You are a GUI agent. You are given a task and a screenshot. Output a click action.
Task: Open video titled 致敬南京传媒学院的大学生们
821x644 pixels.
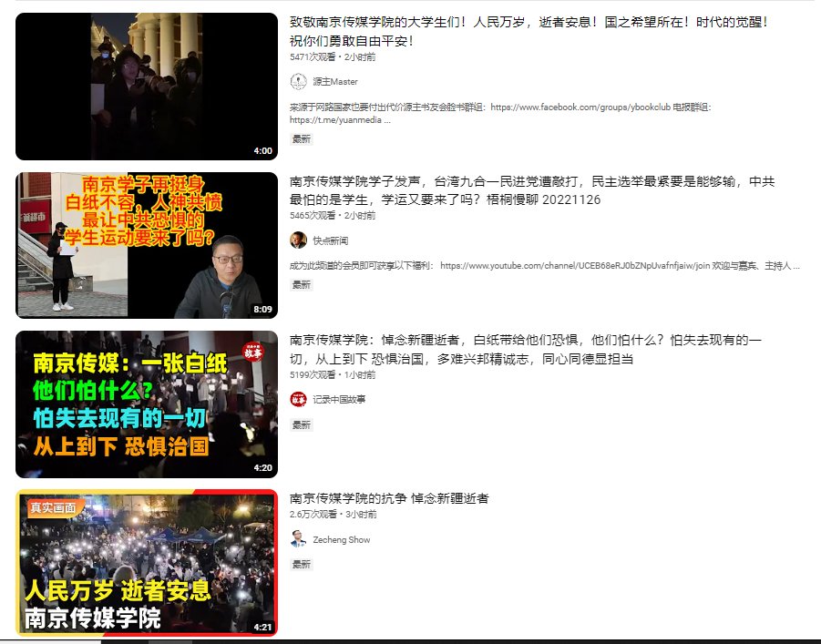tap(529, 31)
